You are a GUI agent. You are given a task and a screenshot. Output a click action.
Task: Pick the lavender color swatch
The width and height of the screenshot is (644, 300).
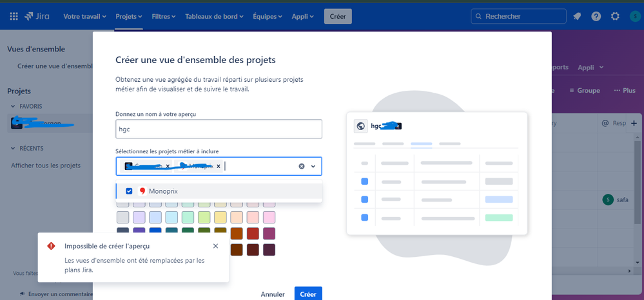139,218
